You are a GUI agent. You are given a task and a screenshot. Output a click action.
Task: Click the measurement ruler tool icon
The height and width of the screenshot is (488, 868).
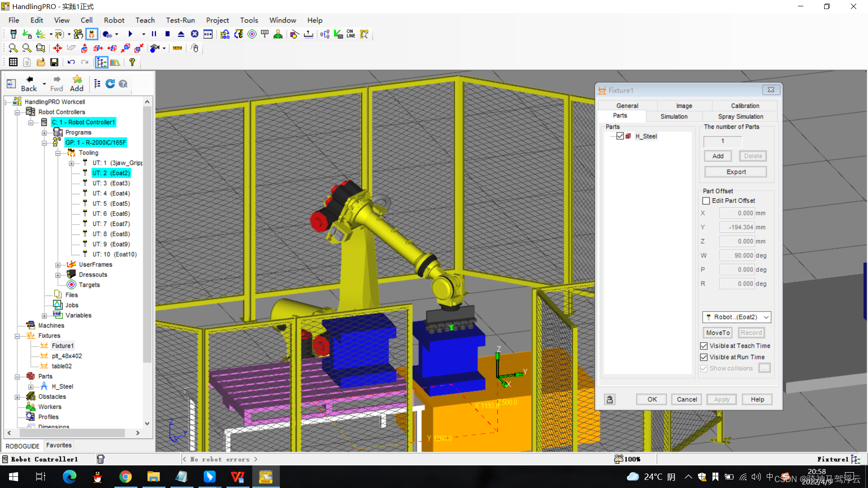177,48
